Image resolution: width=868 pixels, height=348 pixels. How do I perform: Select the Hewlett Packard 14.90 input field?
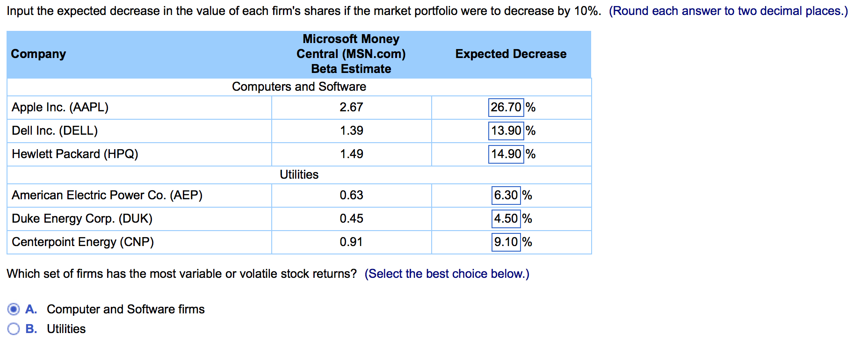click(506, 154)
